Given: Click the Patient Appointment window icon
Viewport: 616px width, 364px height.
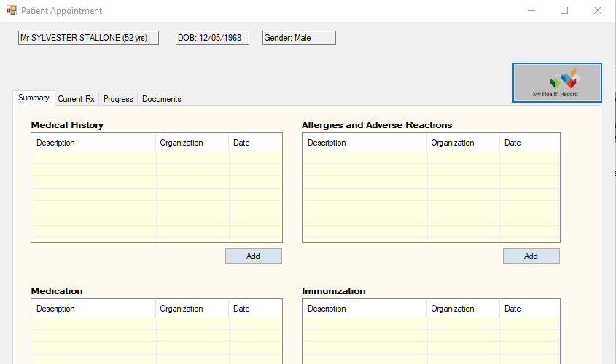Looking at the screenshot, I should pos(11,11).
